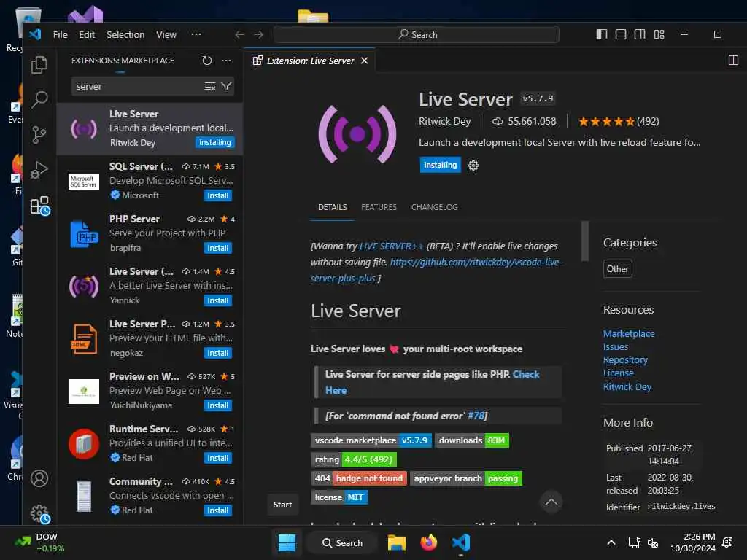Open the View menu
This screenshot has height=560, width=747.
tap(166, 34)
